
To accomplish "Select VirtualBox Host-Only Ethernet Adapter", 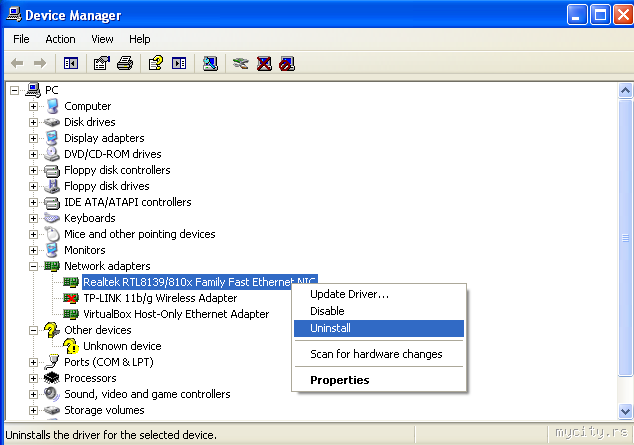I will tap(176, 314).
